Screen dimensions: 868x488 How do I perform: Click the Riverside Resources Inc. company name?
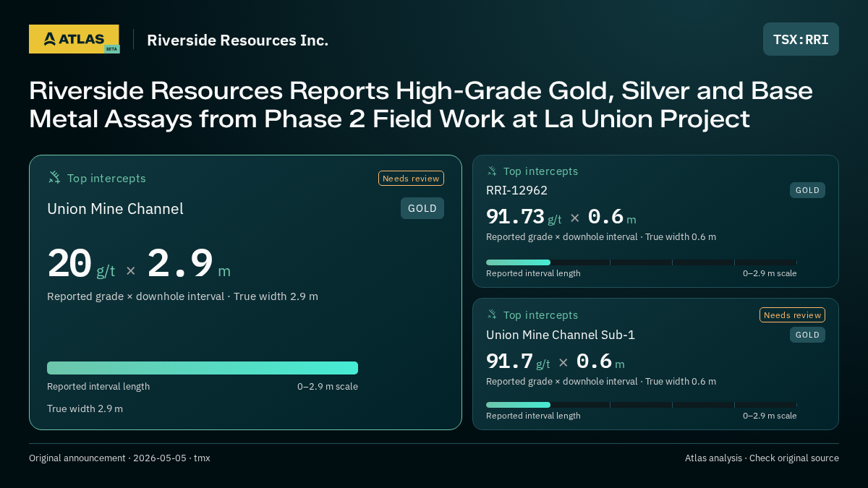click(x=237, y=40)
